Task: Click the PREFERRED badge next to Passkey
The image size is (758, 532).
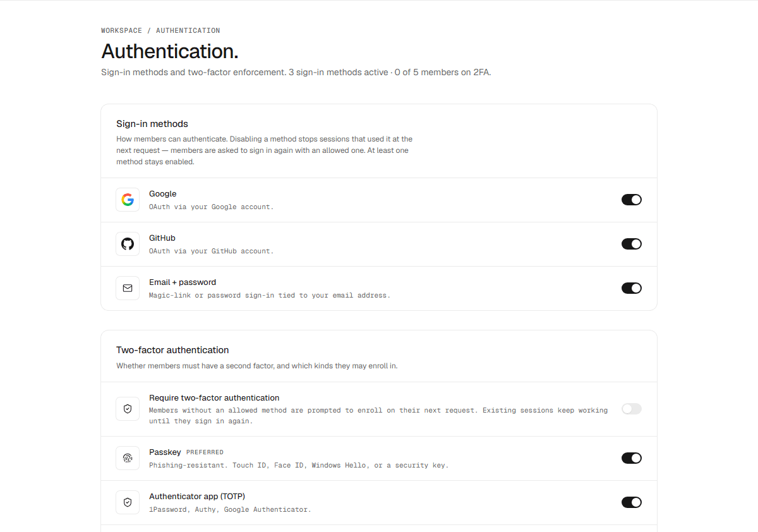Action: (205, 452)
